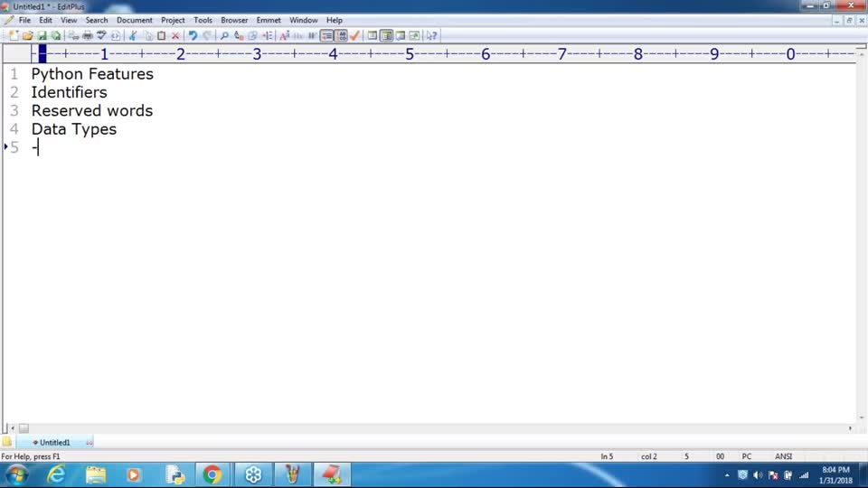Click the 'Identifiers' text line
This screenshot has height=488, width=868.
70,92
